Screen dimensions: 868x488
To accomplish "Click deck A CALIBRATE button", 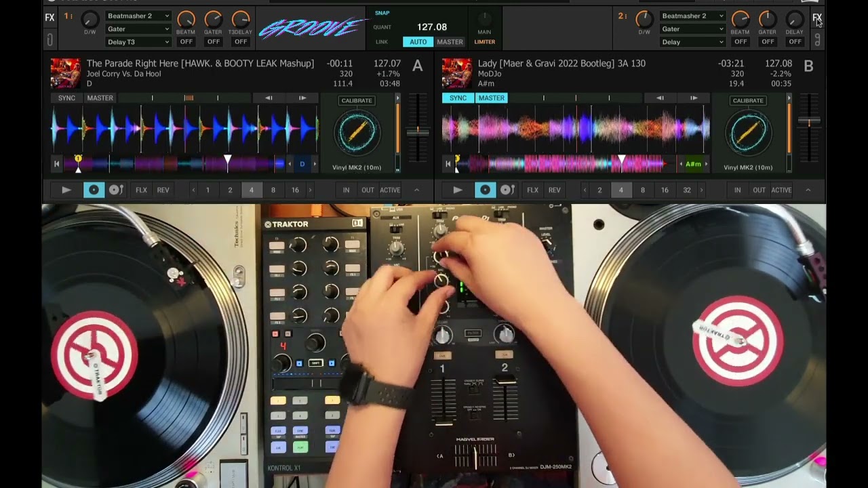I will [x=357, y=100].
